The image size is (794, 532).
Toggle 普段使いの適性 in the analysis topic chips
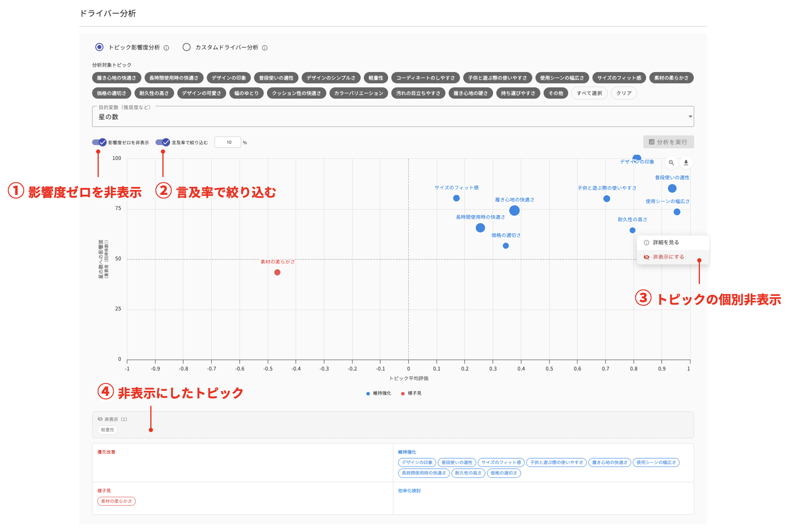pos(276,78)
